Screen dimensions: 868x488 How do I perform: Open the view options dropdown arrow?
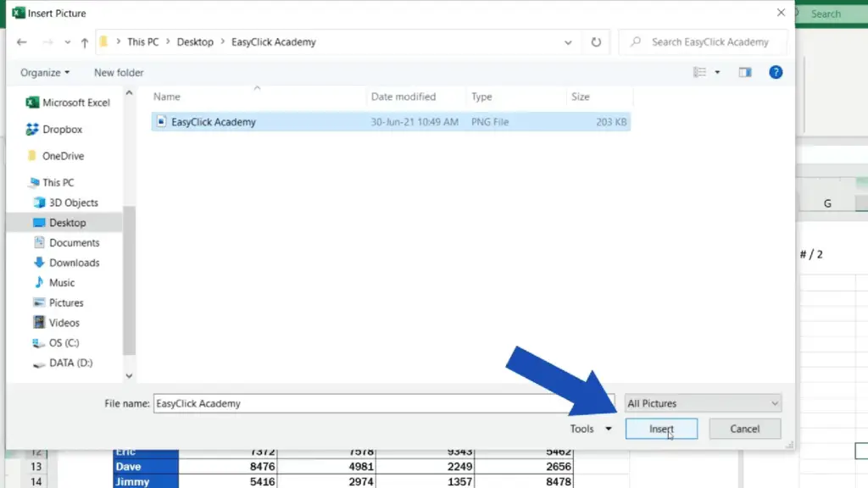pyautogui.click(x=717, y=73)
